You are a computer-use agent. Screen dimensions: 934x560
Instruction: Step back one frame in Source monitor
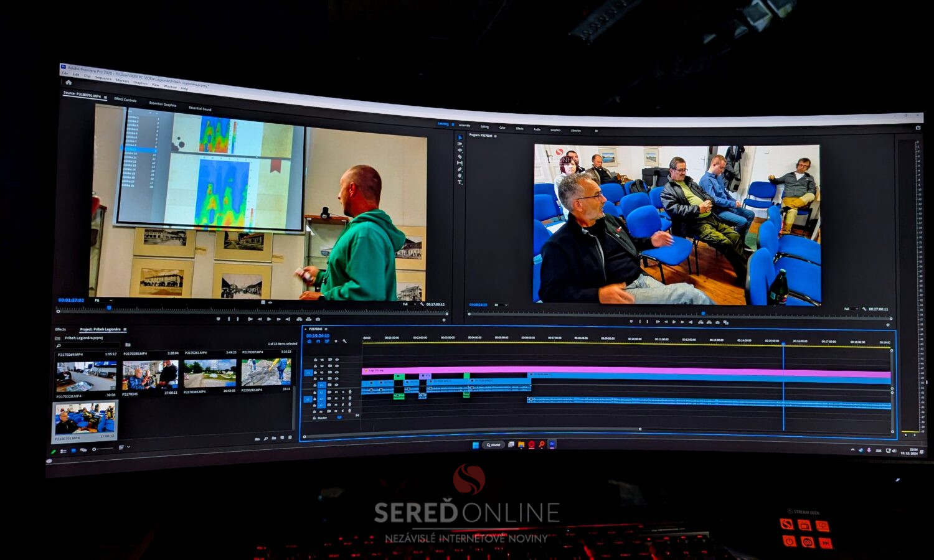260,319
